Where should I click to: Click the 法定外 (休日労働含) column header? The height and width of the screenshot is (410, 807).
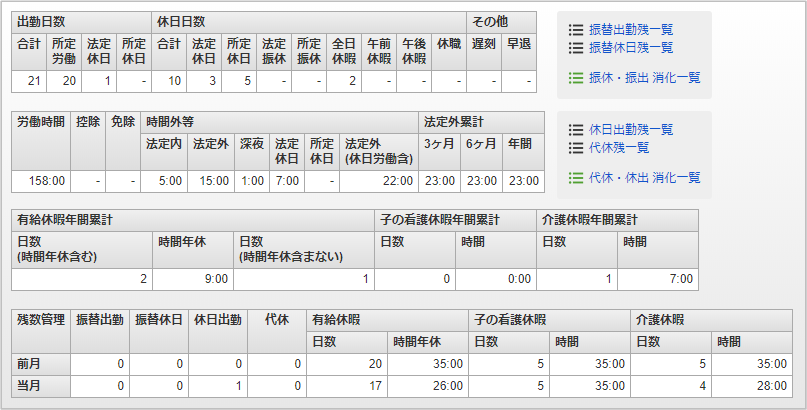379,152
